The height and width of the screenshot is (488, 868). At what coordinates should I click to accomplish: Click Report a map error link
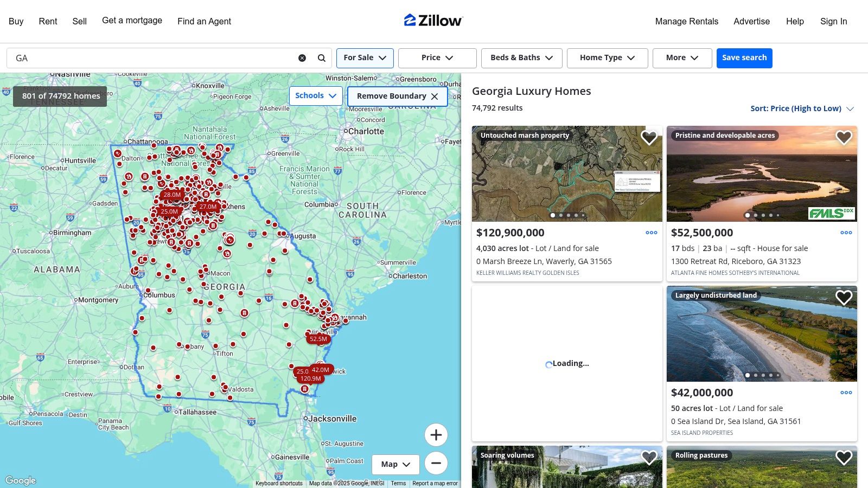[435, 483]
